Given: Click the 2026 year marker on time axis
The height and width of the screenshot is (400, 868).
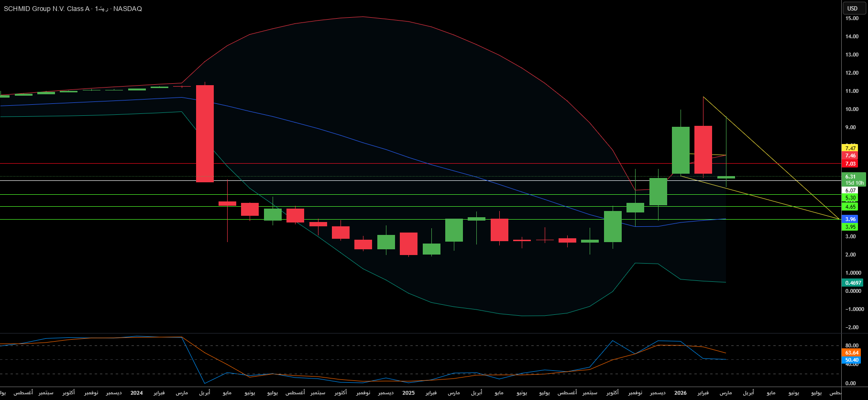Looking at the screenshot, I should point(680,393).
